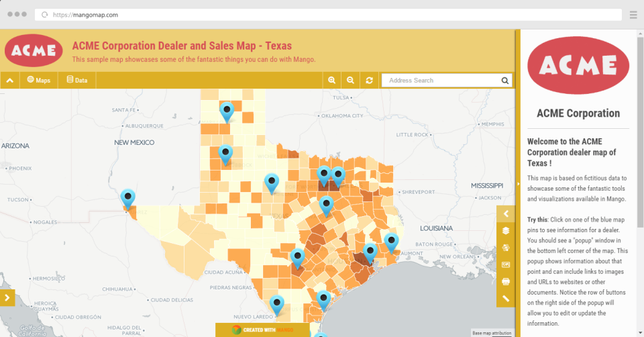644x337 pixels.
Task: Click the 'OKLAHOMA CITY' map label
Action: [x=342, y=116]
